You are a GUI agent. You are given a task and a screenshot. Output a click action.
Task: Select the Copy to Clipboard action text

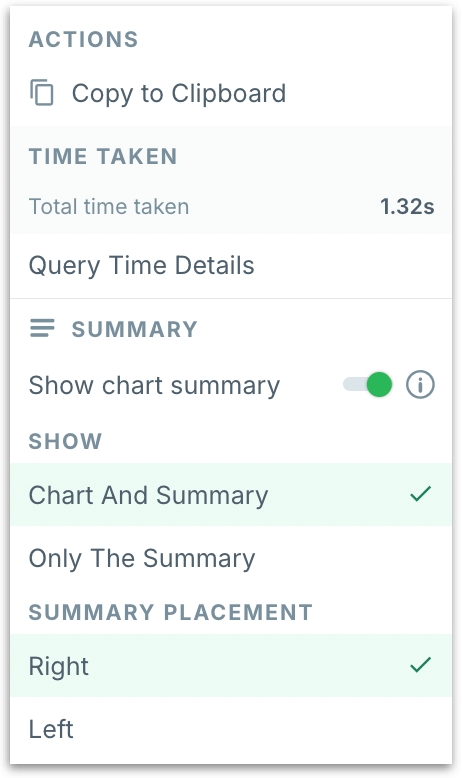(x=179, y=94)
